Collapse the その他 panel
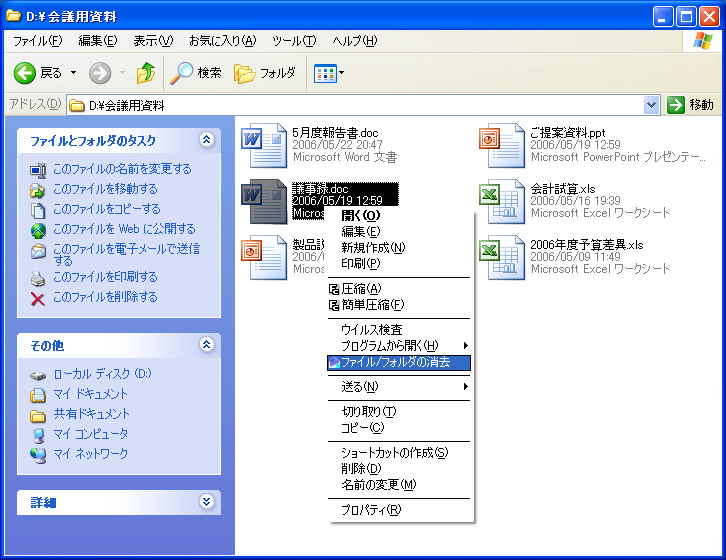Screen dimensions: 726x560 click(x=207, y=344)
